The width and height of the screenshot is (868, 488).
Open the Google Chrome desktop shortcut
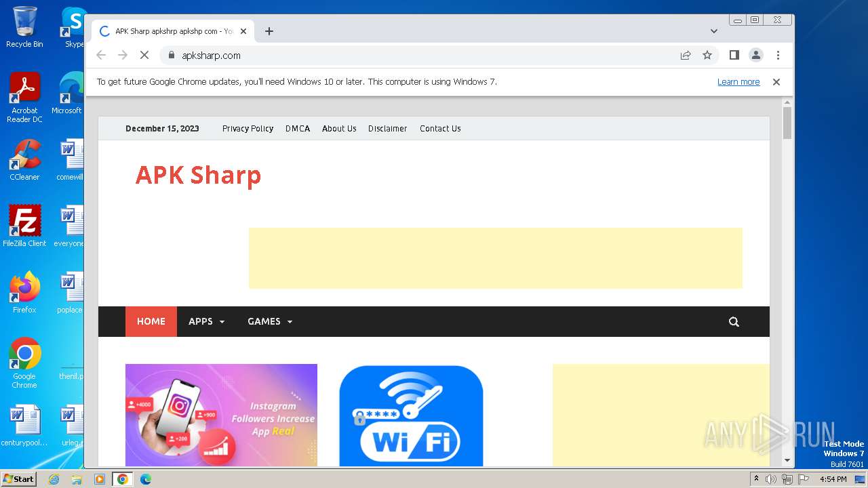(24, 363)
